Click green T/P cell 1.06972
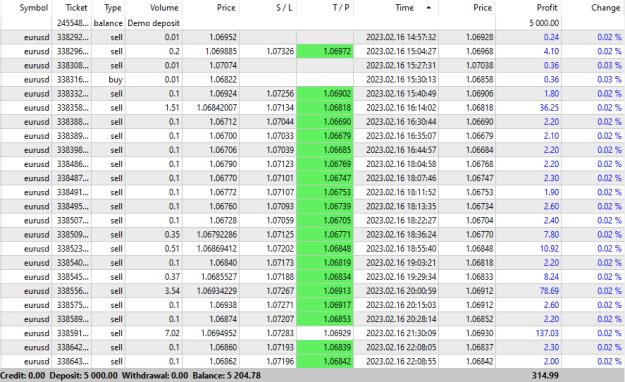Viewport: 625px width, 382px height. click(325, 51)
